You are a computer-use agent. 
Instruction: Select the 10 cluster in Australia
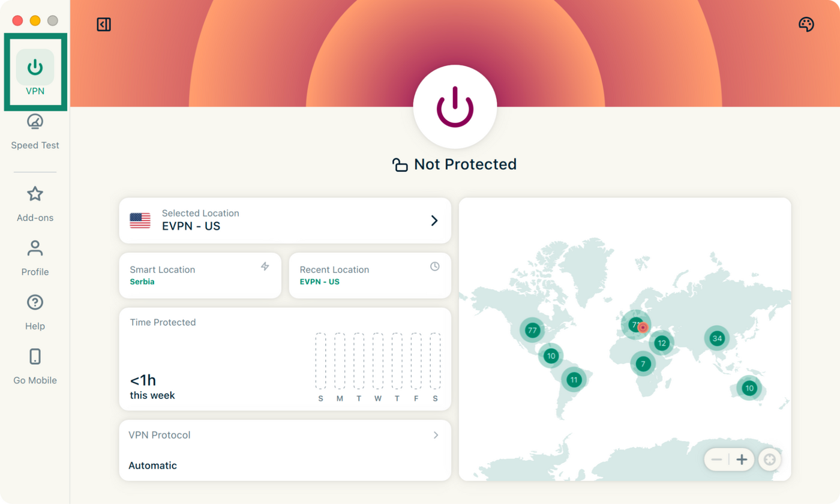(749, 388)
